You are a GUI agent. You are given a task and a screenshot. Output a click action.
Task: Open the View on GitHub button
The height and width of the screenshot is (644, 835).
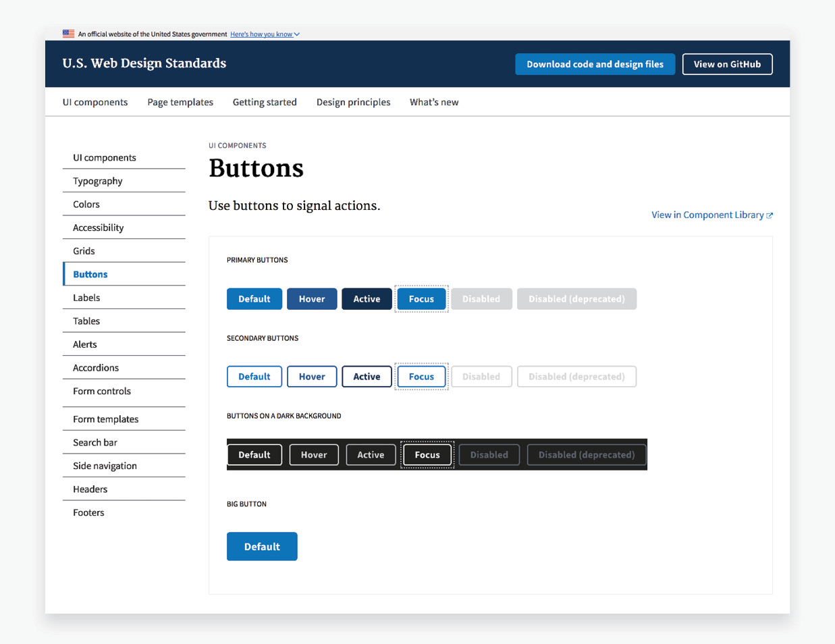point(727,64)
